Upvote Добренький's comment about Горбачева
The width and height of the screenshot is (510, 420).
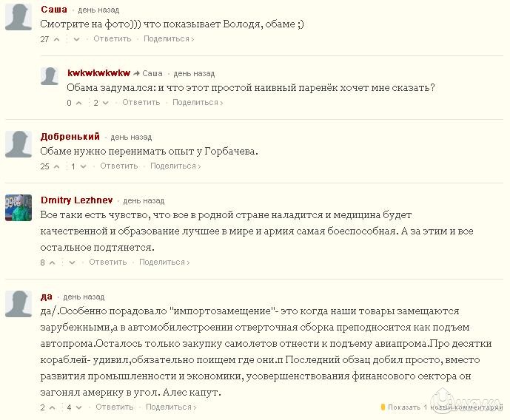tap(56, 166)
